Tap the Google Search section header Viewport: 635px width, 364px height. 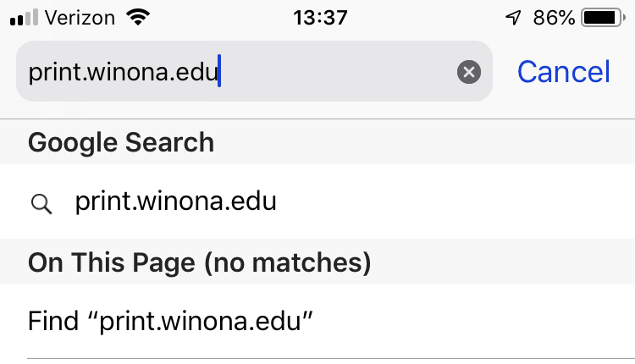(121, 142)
